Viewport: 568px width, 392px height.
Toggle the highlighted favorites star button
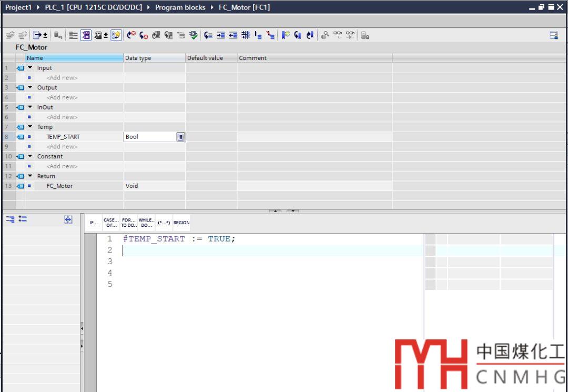116,35
